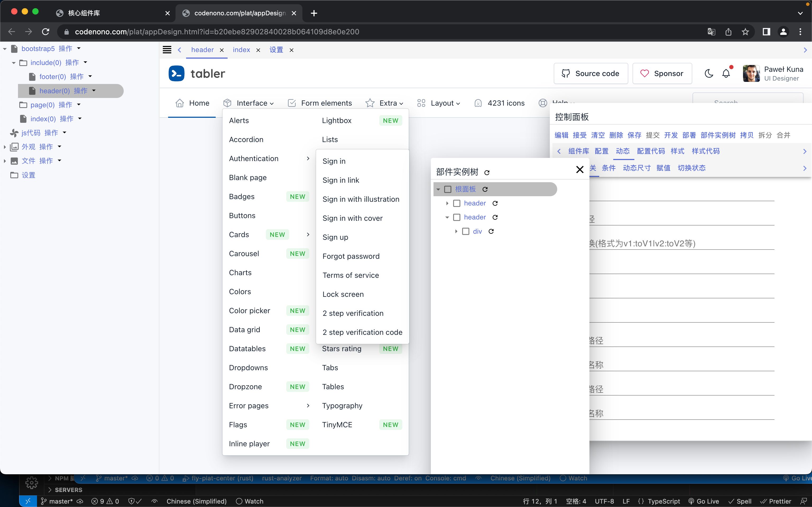Image resolution: width=812 pixels, height=507 pixels.
Task: Open notifications bell icon
Action: point(726,73)
